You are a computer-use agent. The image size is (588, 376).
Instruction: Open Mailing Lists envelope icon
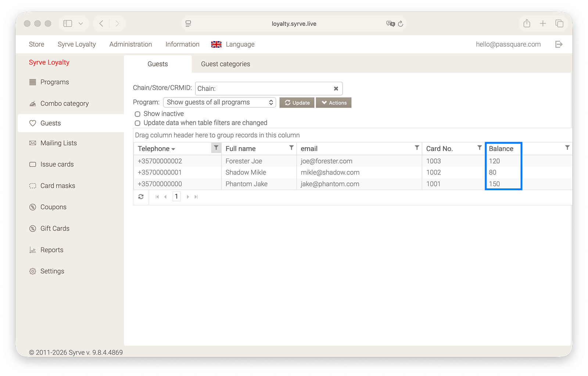click(x=33, y=143)
